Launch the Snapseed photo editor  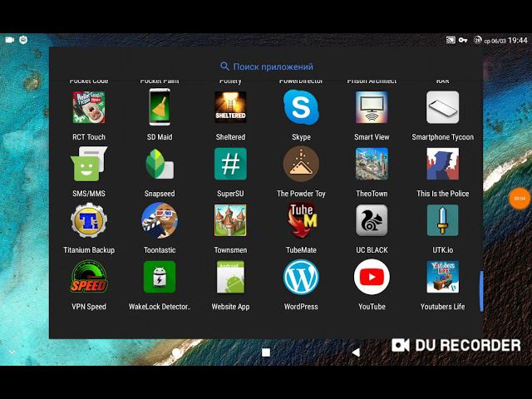pos(160,164)
